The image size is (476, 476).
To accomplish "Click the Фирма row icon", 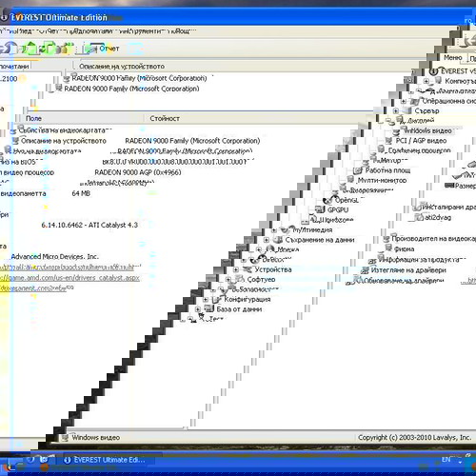I will (x=388, y=248).
